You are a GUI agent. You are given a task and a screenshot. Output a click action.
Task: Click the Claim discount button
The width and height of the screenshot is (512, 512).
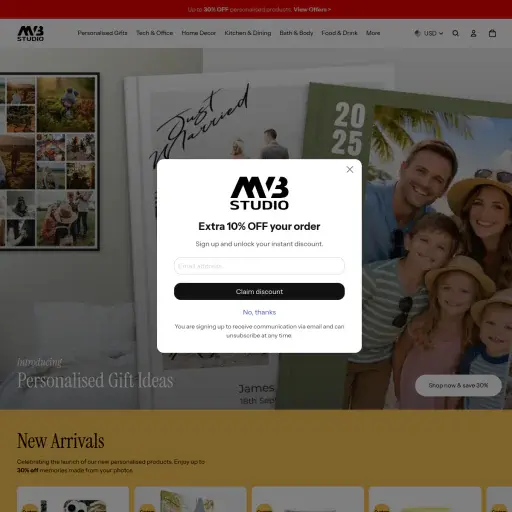tap(259, 291)
